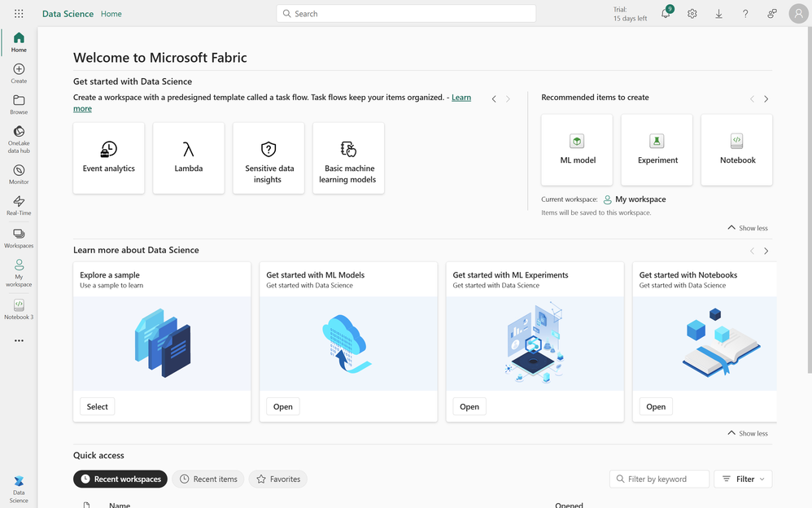Click the Trial 15 days left text
Screen dimensions: 812x508
click(x=630, y=14)
